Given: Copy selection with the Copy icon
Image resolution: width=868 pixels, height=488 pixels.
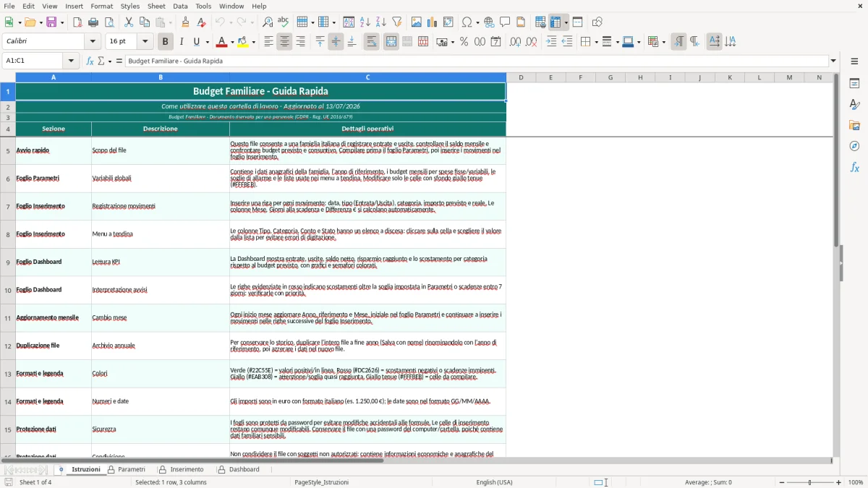Looking at the screenshot, I should (145, 22).
